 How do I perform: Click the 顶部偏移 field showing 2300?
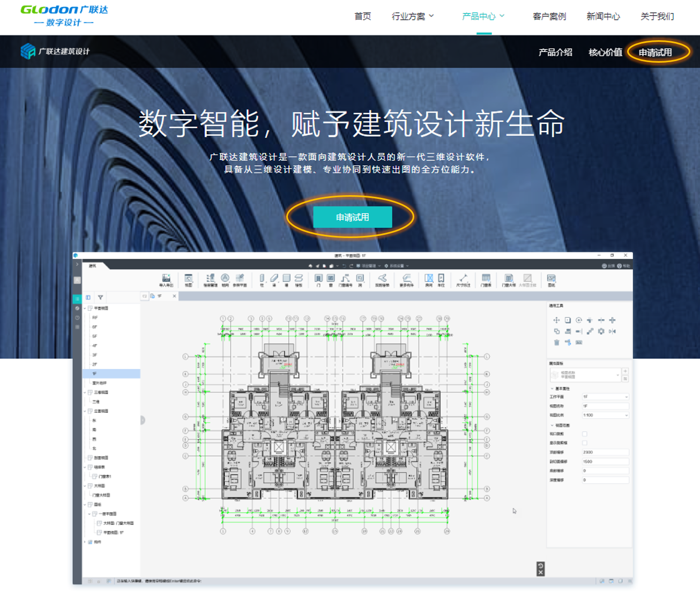tap(605, 452)
